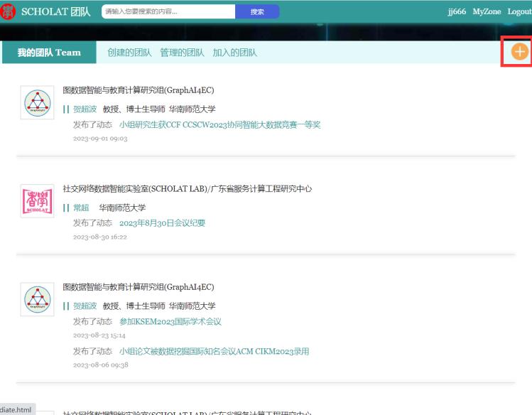This screenshot has width=532, height=415.
Task: Go to MyZone
Action: [x=487, y=11]
